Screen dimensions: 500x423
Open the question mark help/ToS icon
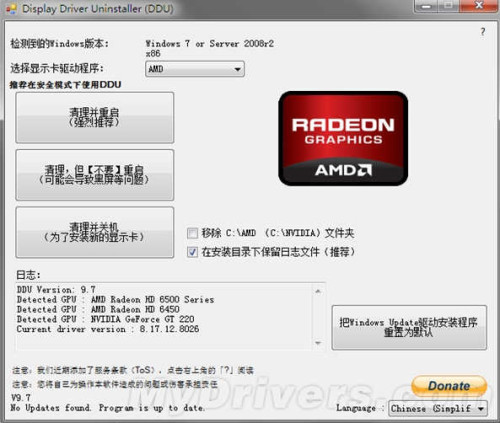point(483,32)
